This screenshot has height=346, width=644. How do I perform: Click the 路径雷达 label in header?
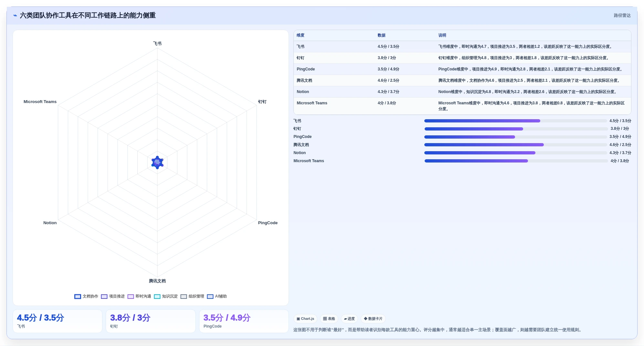click(622, 16)
